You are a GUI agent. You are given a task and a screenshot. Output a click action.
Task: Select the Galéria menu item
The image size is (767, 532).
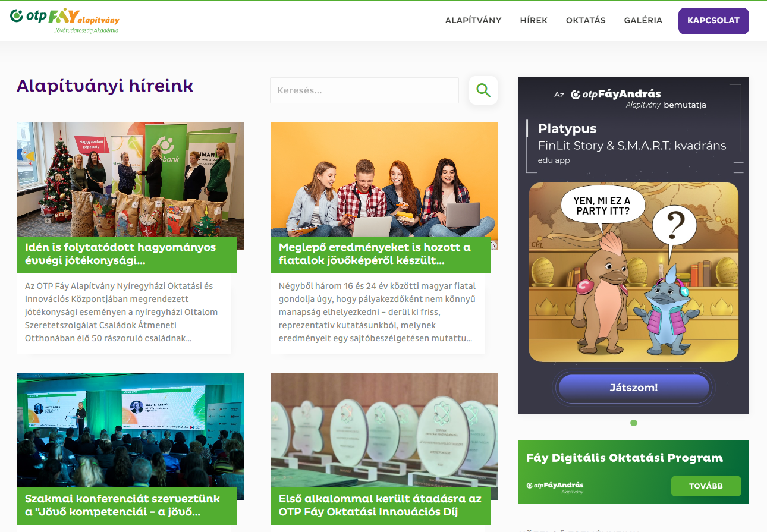643,20
